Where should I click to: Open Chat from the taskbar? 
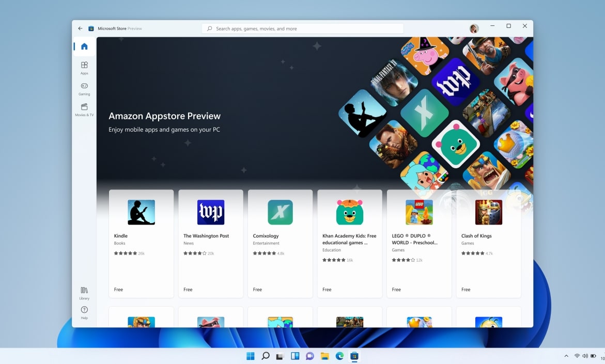pyautogui.click(x=309, y=356)
